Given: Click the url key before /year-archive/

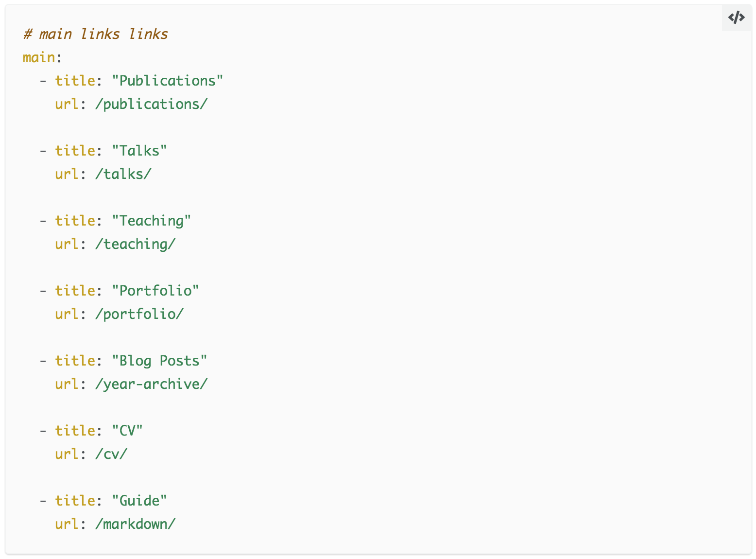Looking at the screenshot, I should coord(67,384).
